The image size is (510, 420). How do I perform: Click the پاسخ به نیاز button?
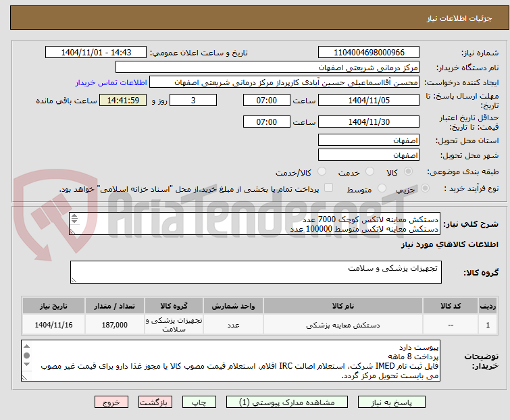click(392, 402)
